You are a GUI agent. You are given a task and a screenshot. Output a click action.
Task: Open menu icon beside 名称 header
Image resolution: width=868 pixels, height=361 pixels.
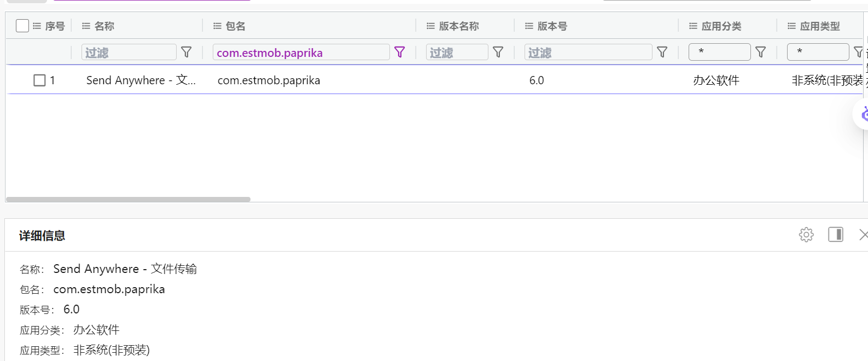(86, 26)
